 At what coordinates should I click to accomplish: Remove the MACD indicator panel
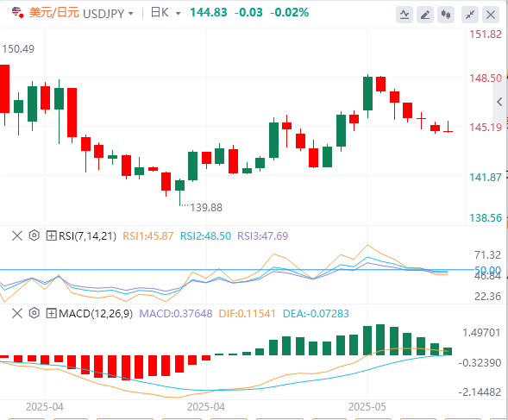click(17, 313)
